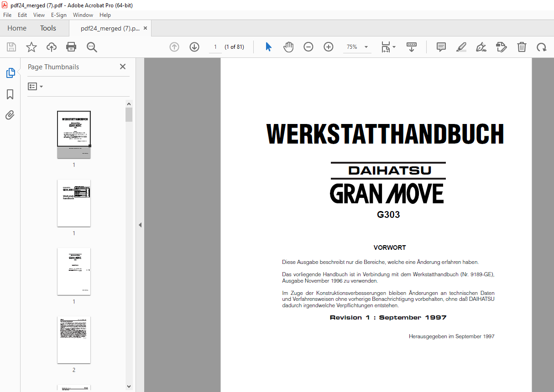Viewport: 554px width, 392px height.
Task: Add a comment with sticky note icon
Action: [441, 47]
